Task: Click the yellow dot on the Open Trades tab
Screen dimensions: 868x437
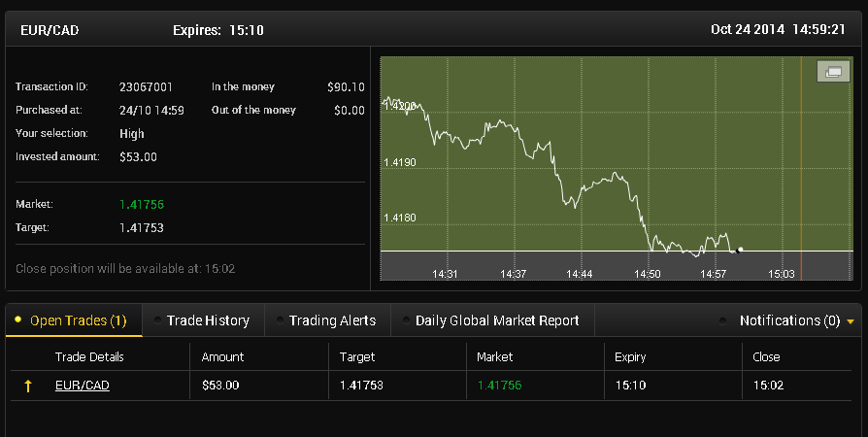Action: 17,319
